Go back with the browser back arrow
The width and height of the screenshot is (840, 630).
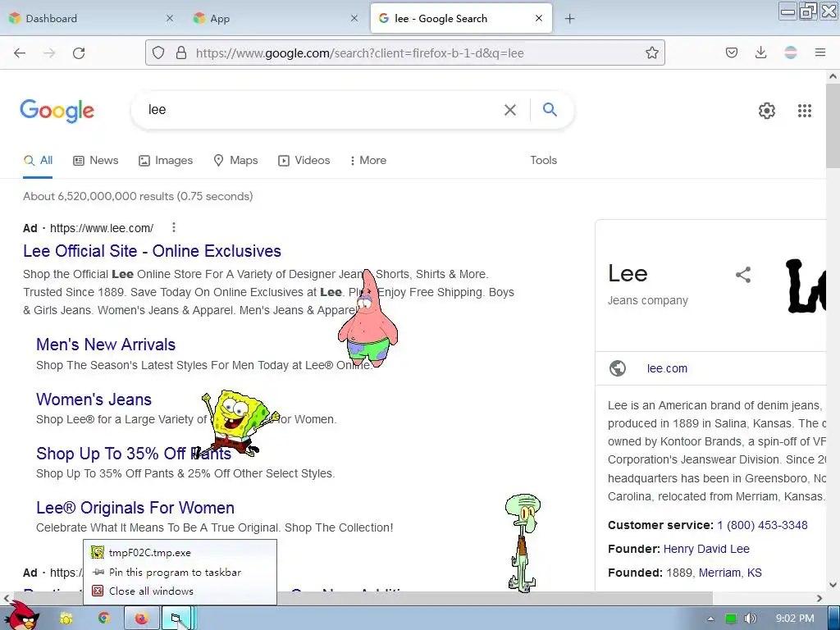pyautogui.click(x=20, y=52)
